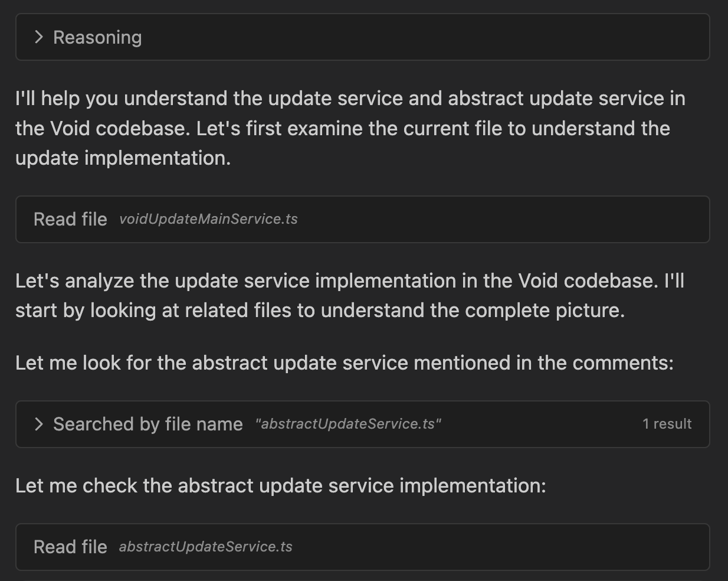Toggle the "Searched by file name" label
Viewport: 728px width, 581px height.
coord(147,424)
